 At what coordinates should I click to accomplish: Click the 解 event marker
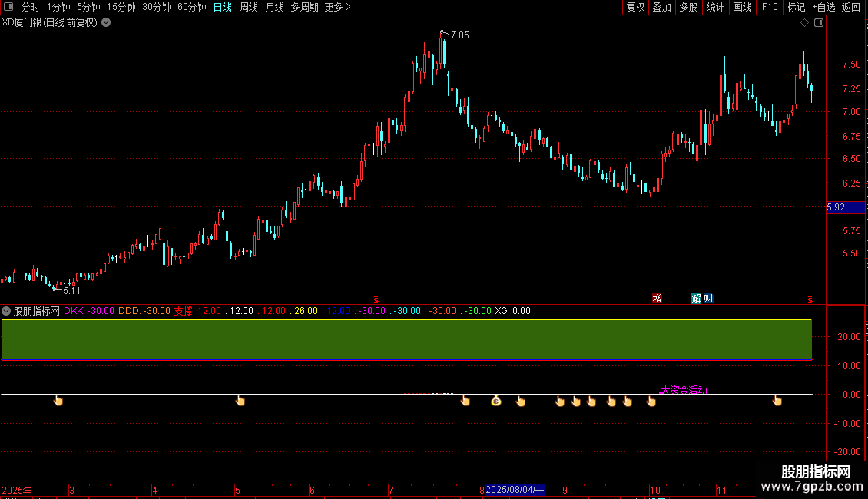tap(696, 299)
